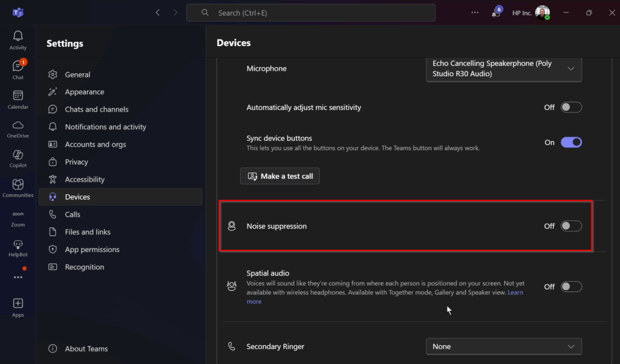Turn on the Spatial audio toggle
Image resolution: width=620 pixels, height=364 pixels.
[x=571, y=287]
